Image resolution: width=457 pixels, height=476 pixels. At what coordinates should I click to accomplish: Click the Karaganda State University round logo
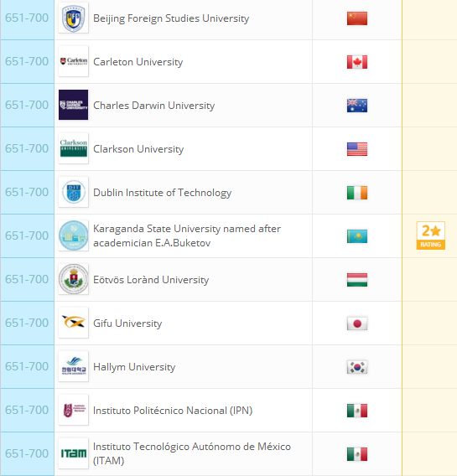pos(73,235)
